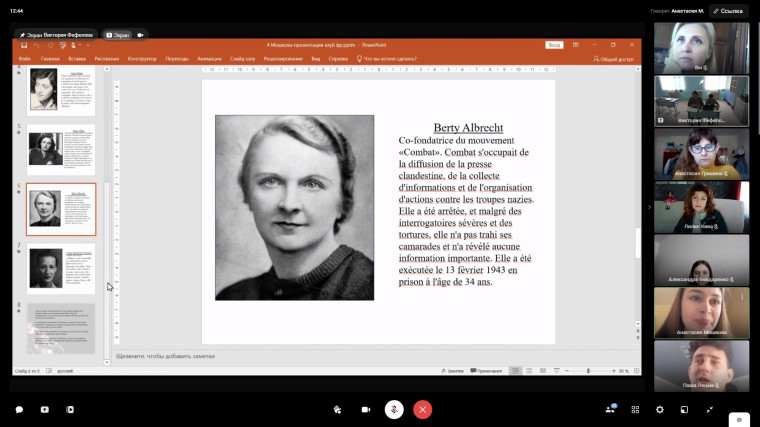Click the media playback share icon

[70, 410]
